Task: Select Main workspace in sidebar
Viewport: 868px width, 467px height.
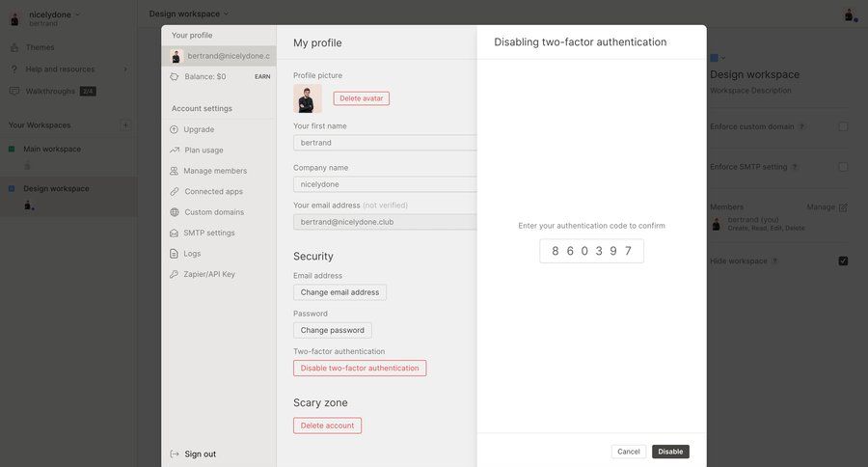Action: [x=51, y=149]
